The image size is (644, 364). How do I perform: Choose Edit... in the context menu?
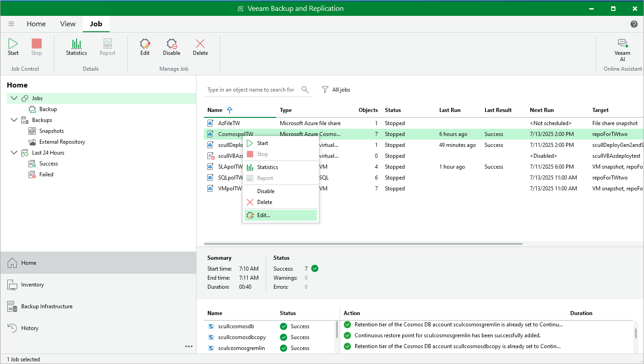281,215
